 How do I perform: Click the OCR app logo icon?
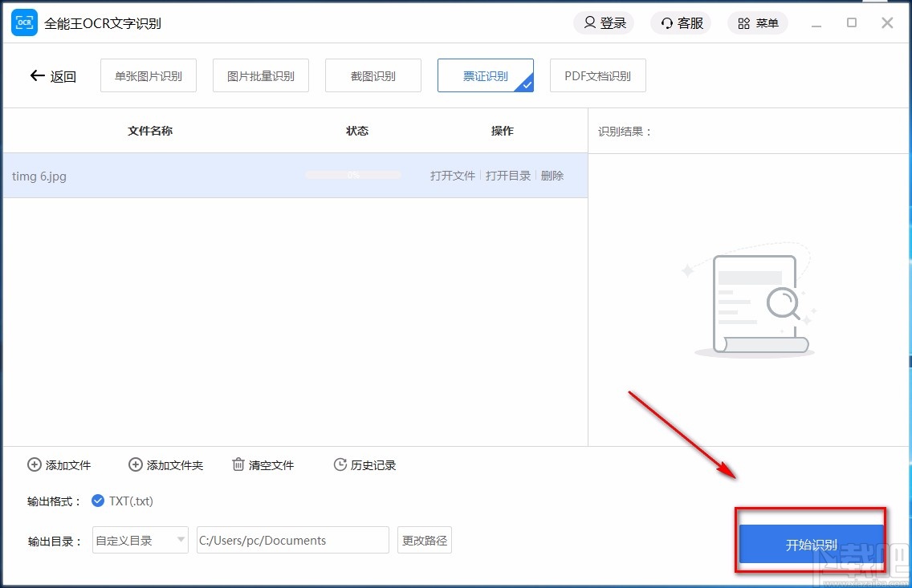pos(23,22)
